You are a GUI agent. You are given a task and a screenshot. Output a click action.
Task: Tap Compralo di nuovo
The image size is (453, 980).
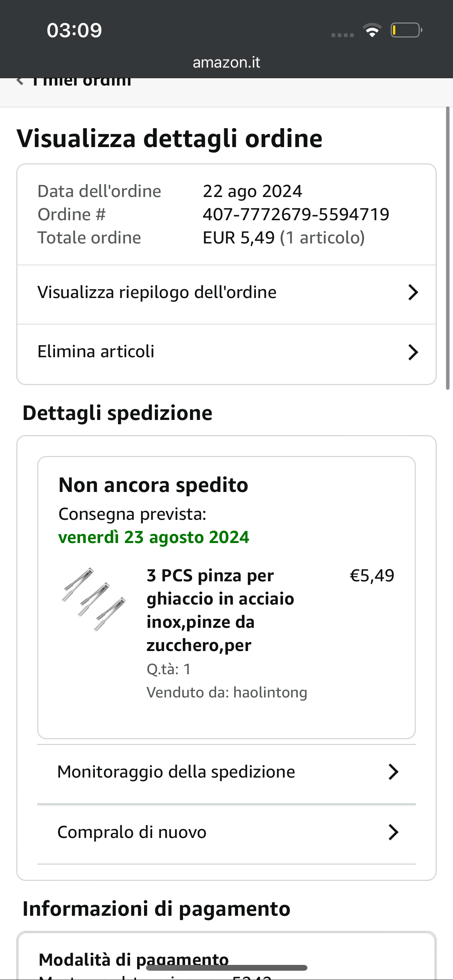click(132, 832)
